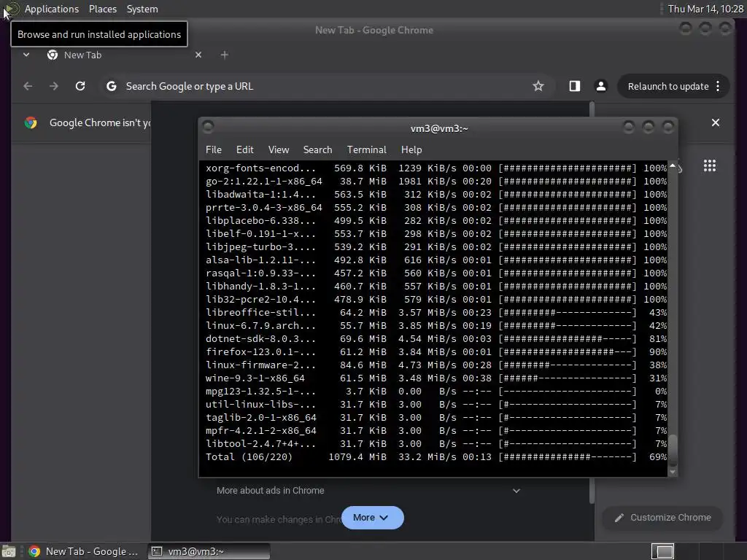Open the terminal Help menu

[x=411, y=149]
